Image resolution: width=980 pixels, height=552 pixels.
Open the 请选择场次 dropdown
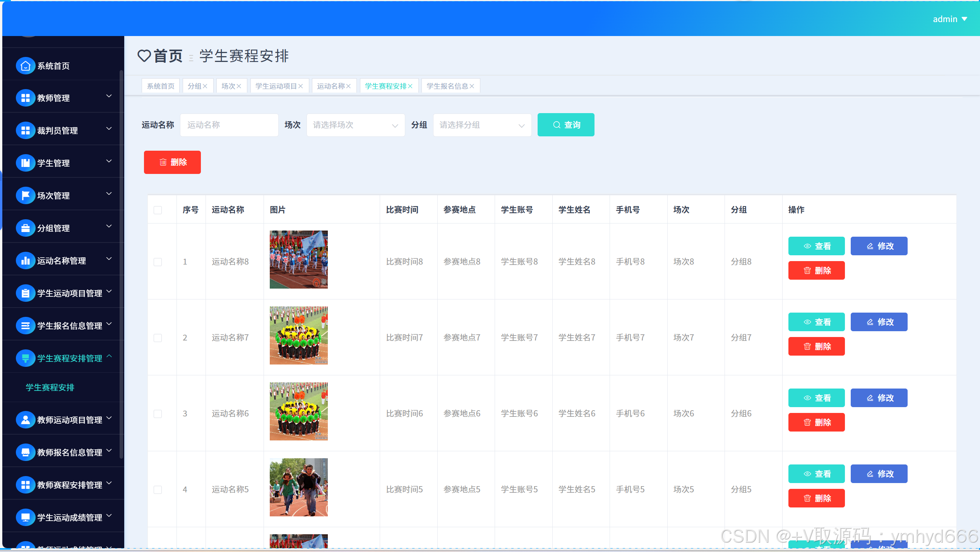[355, 125]
